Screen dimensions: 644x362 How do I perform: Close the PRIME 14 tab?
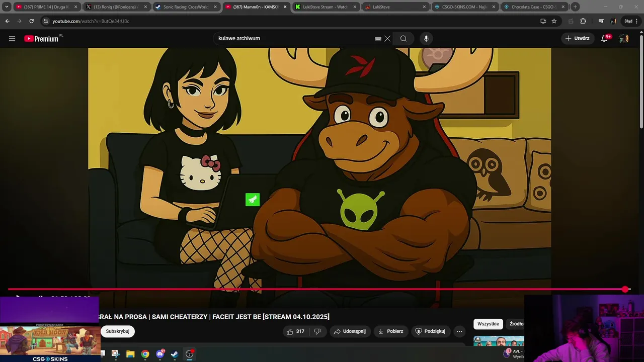point(75,7)
